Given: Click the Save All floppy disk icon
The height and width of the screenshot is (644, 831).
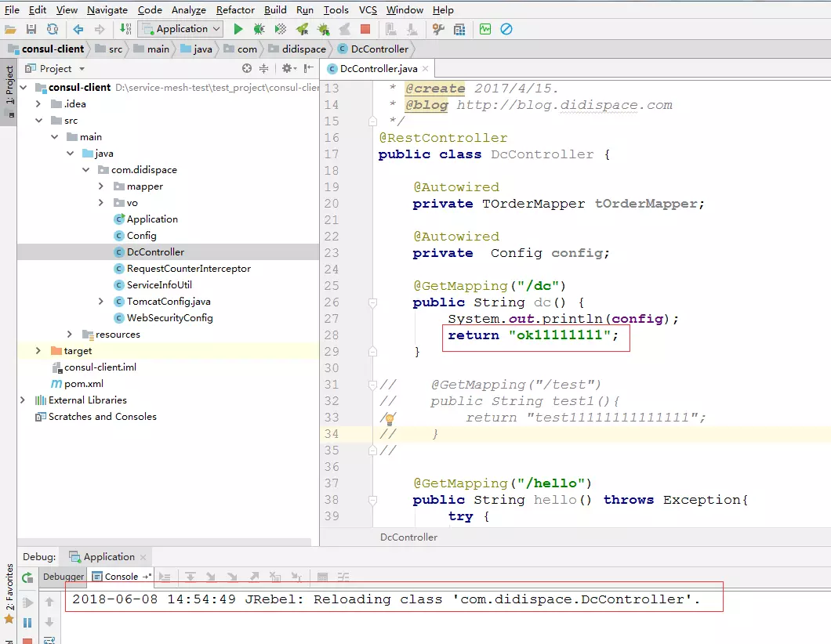Looking at the screenshot, I should click(31, 29).
